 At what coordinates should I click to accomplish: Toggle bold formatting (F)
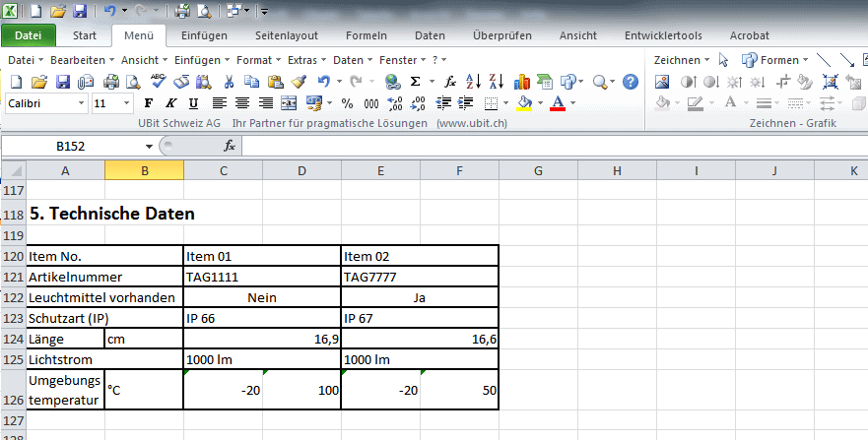(149, 102)
